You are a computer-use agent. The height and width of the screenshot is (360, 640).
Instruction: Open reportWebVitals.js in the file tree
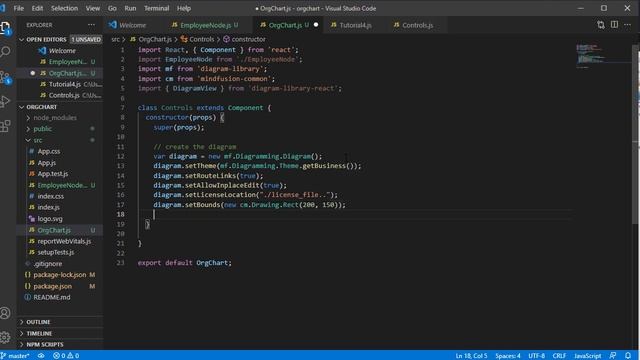[64, 241]
